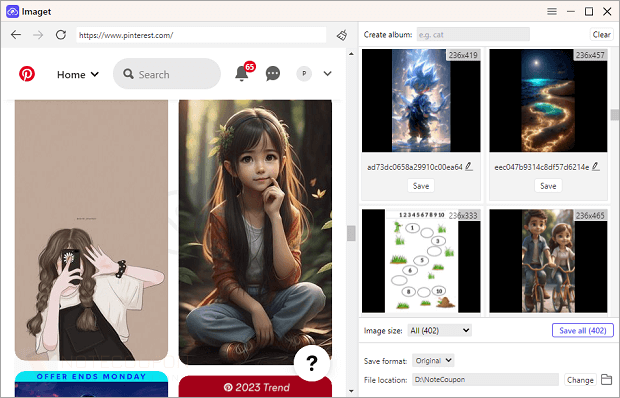Expand the Pinterest accounts chevron
The height and width of the screenshot is (398, 620).
(327, 74)
